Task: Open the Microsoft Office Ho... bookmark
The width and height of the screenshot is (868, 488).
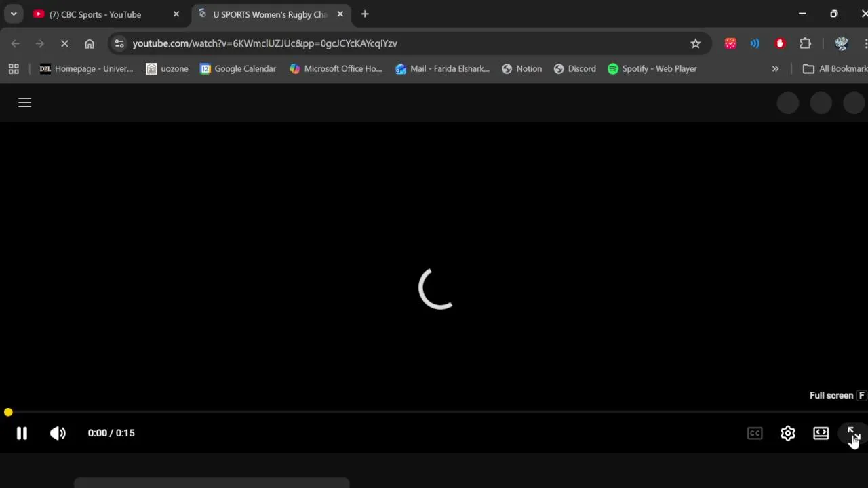Action: click(x=336, y=68)
